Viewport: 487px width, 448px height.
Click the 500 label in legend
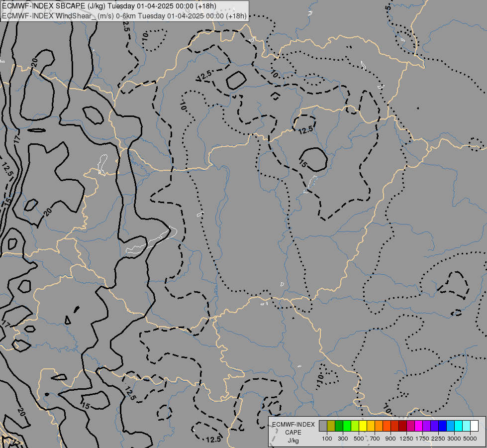(359, 439)
